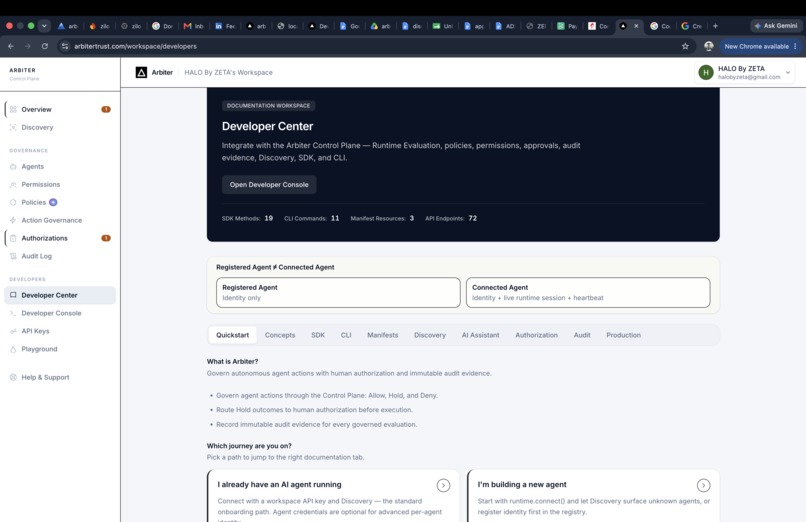Open a new browser tab
This screenshot has width=806, height=522.
(715, 26)
